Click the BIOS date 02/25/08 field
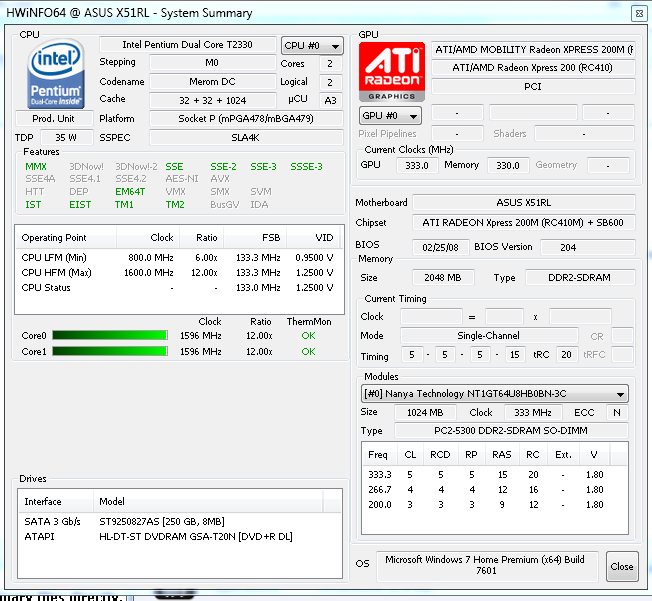 (x=441, y=247)
